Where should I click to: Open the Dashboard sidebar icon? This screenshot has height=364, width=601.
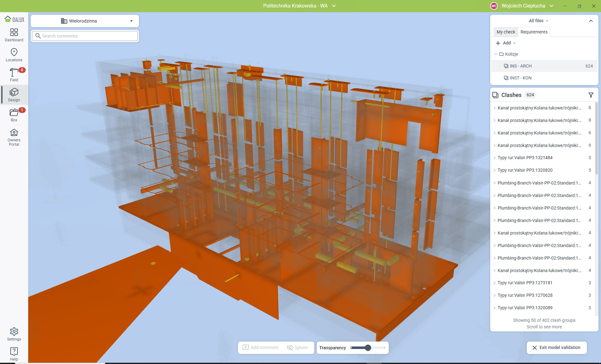pyautogui.click(x=14, y=35)
